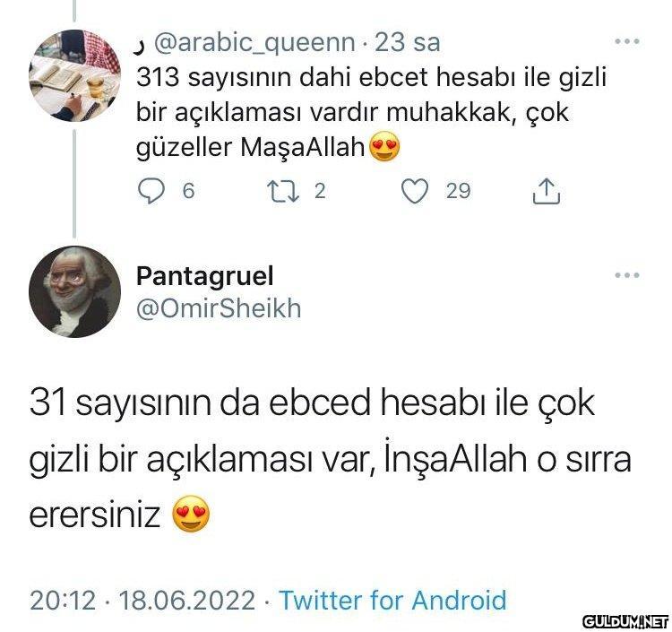Click the retweet count 2

click(320, 191)
